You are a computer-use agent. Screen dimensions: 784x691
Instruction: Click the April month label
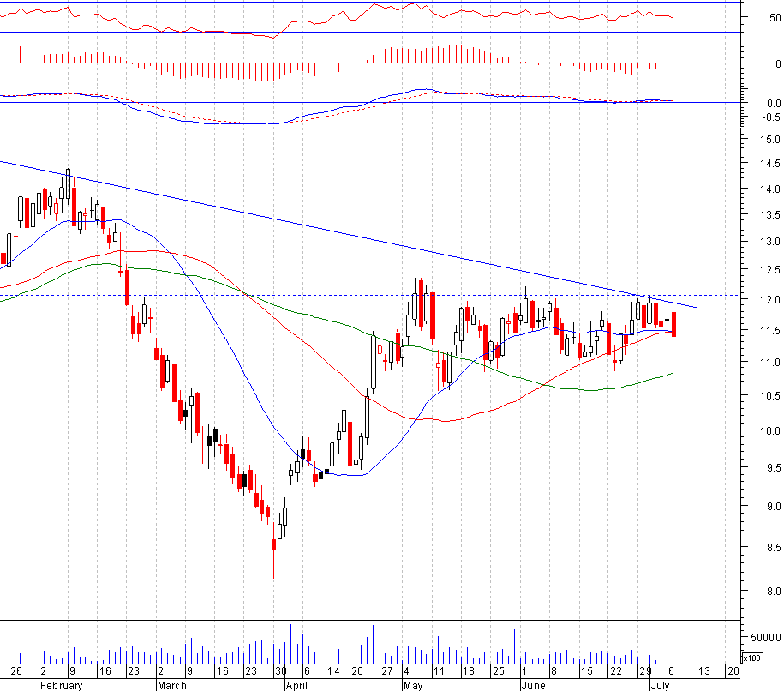point(296,686)
